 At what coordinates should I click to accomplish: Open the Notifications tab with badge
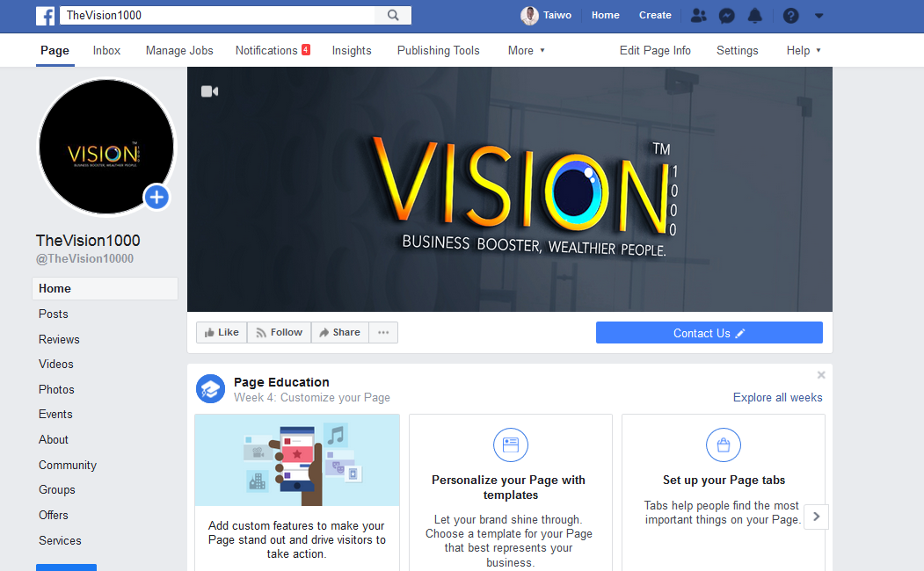pos(273,51)
